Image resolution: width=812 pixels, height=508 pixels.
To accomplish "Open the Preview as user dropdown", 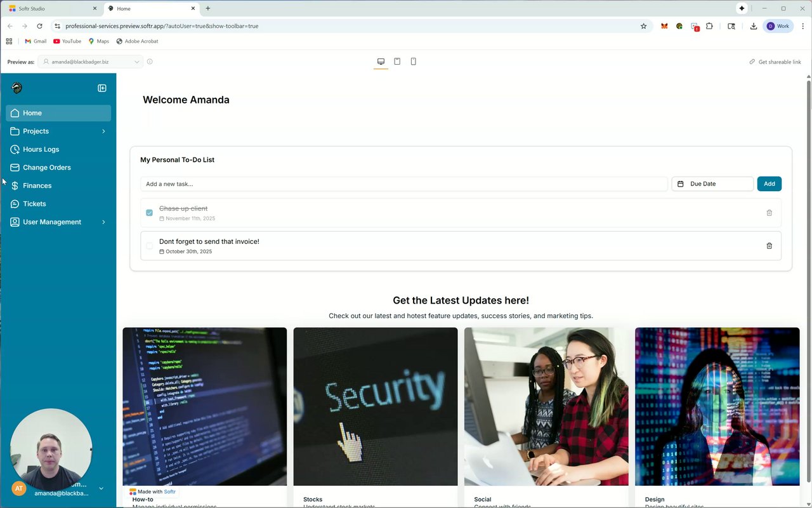I will 91,62.
